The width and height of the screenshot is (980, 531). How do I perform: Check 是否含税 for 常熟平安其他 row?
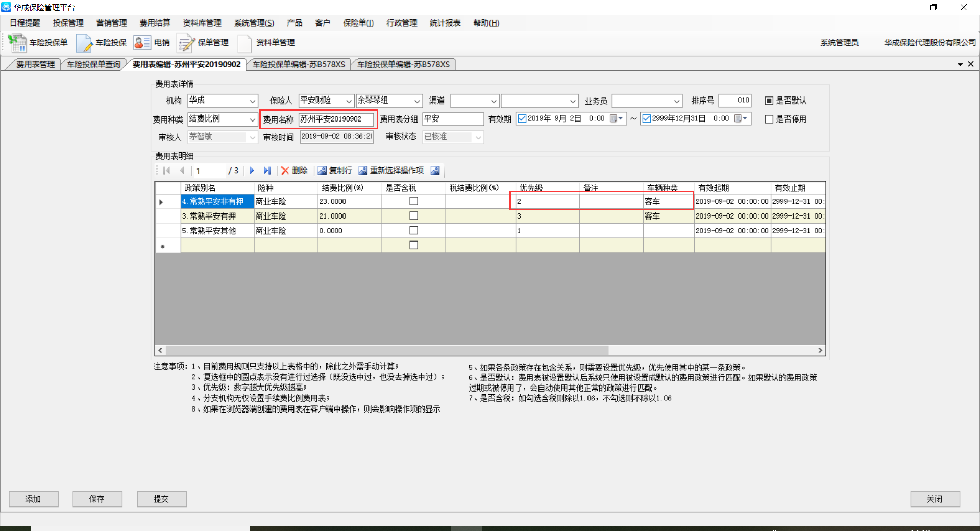pyautogui.click(x=414, y=230)
